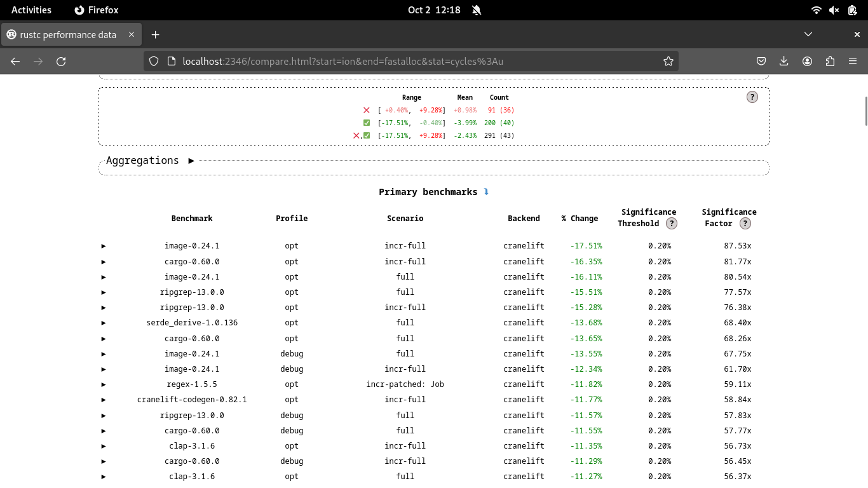Viewport: 868px width, 488px height.
Task: Open the Activities overview
Action: 31,10
